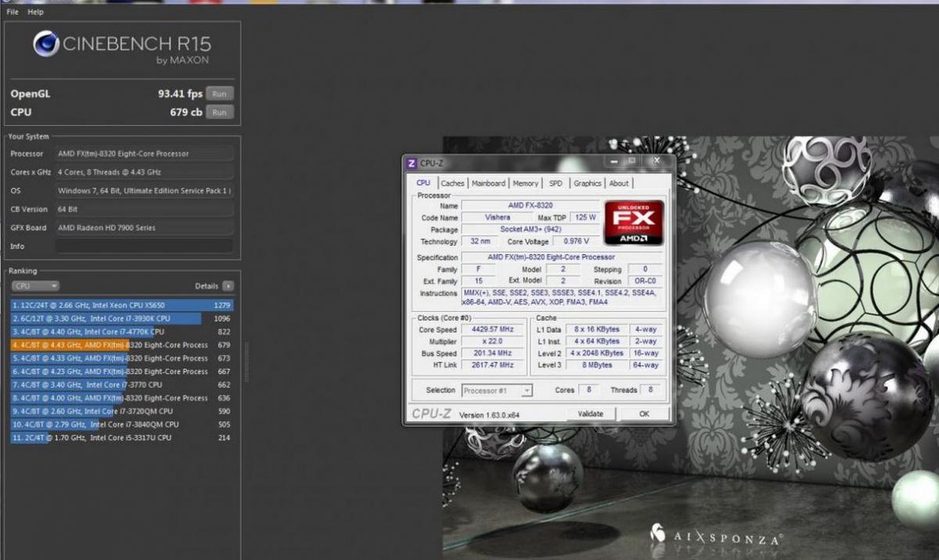
Task: Click the Cores x GHz field
Action: (144, 172)
